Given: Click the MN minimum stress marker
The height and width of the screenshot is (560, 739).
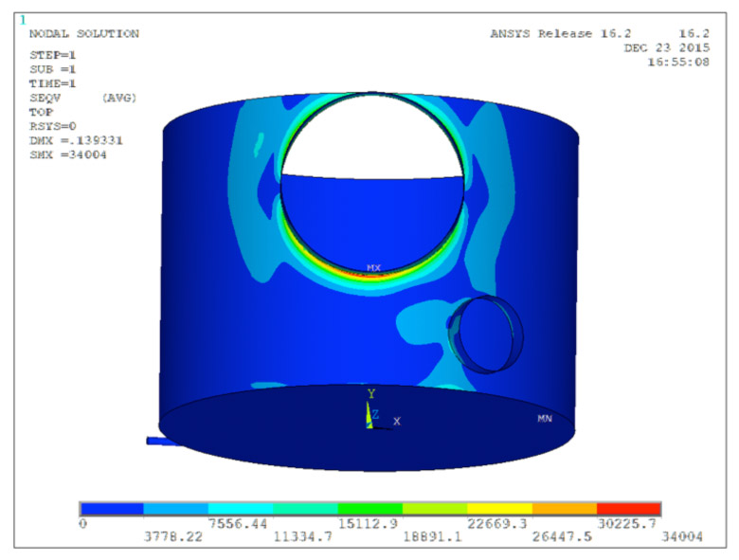Looking at the screenshot, I should 545,418.
